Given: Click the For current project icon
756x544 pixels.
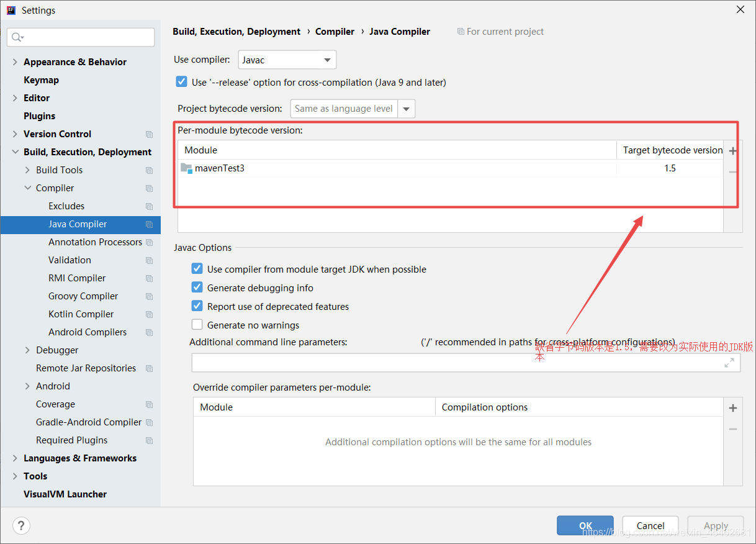Looking at the screenshot, I should tap(461, 32).
